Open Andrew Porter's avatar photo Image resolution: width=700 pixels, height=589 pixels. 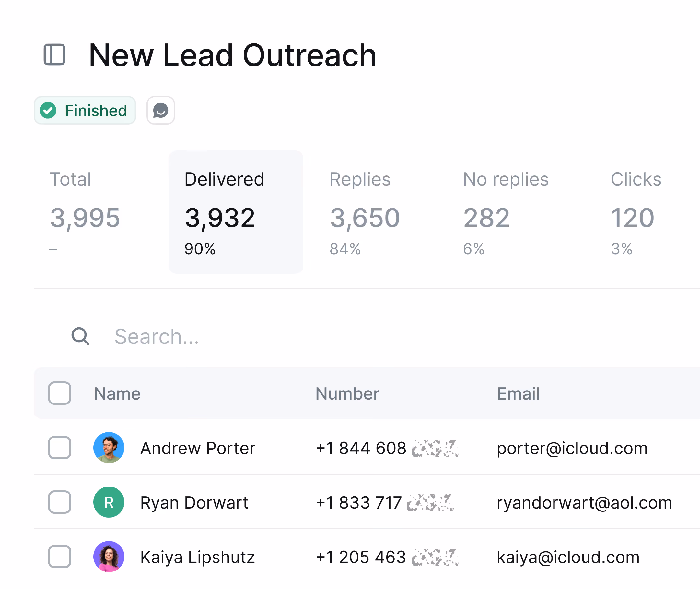[x=109, y=448]
